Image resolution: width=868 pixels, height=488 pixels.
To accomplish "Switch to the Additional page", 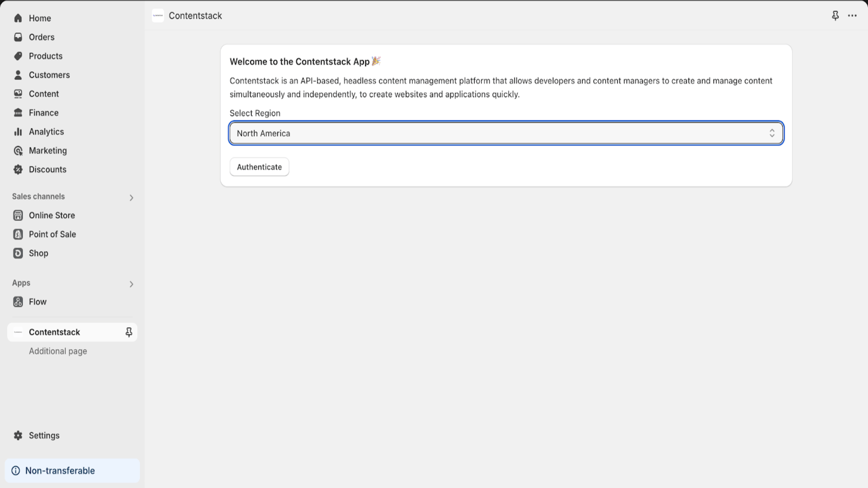I will [x=58, y=351].
